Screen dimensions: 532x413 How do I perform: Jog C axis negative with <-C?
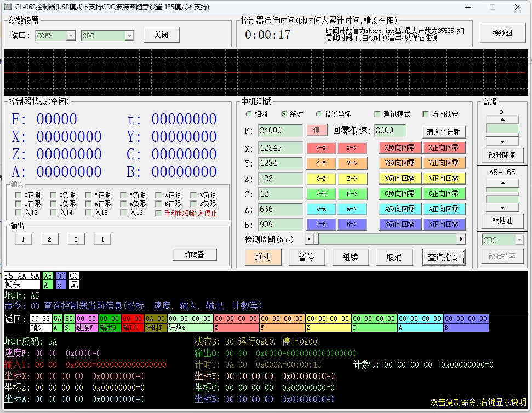tap(321, 194)
